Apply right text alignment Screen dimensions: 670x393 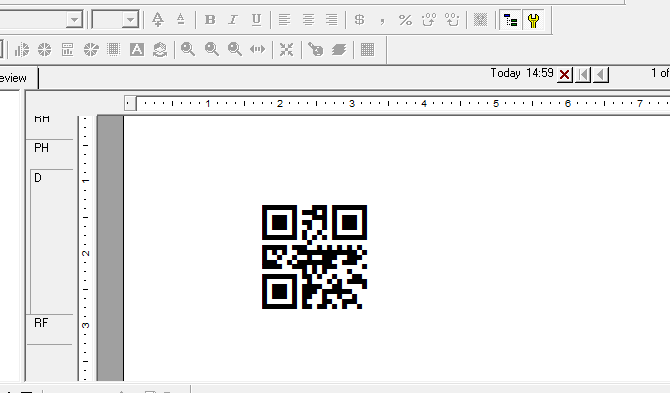point(332,20)
